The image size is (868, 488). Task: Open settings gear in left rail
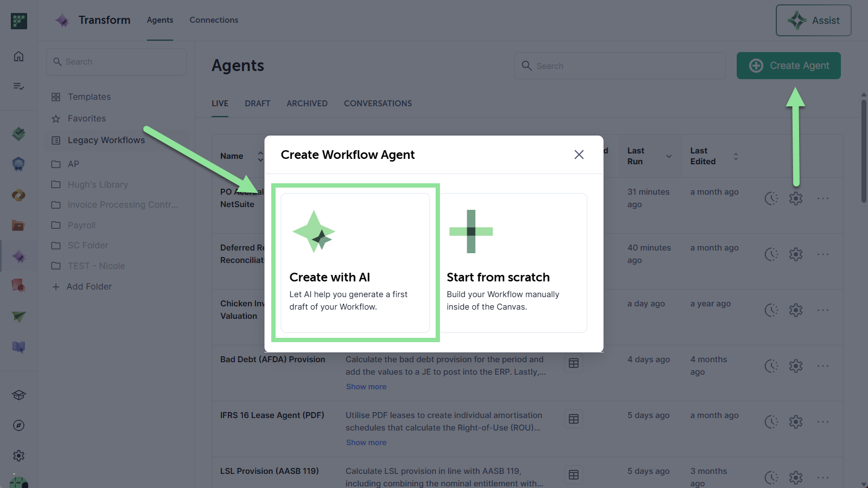[18, 456]
